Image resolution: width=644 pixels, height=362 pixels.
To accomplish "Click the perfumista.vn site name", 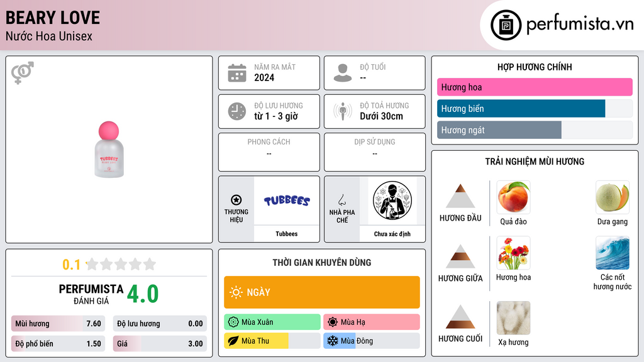I will (x=580, y=24).
